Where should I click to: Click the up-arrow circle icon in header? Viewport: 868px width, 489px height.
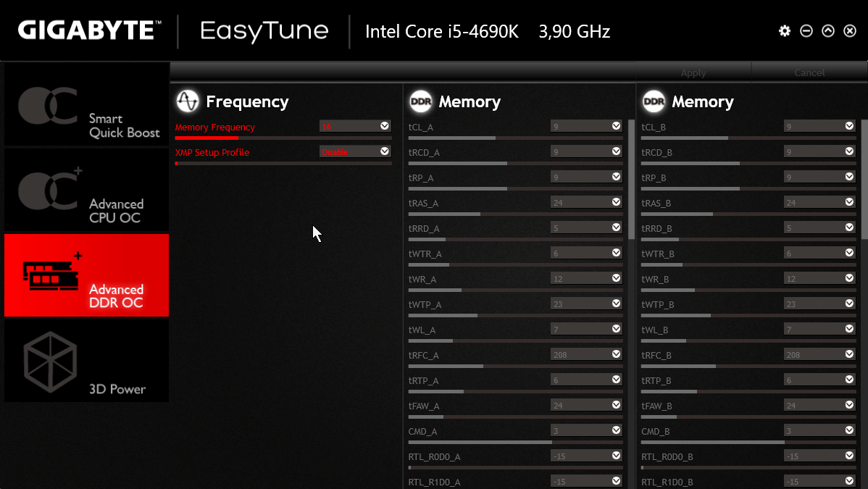828,31
